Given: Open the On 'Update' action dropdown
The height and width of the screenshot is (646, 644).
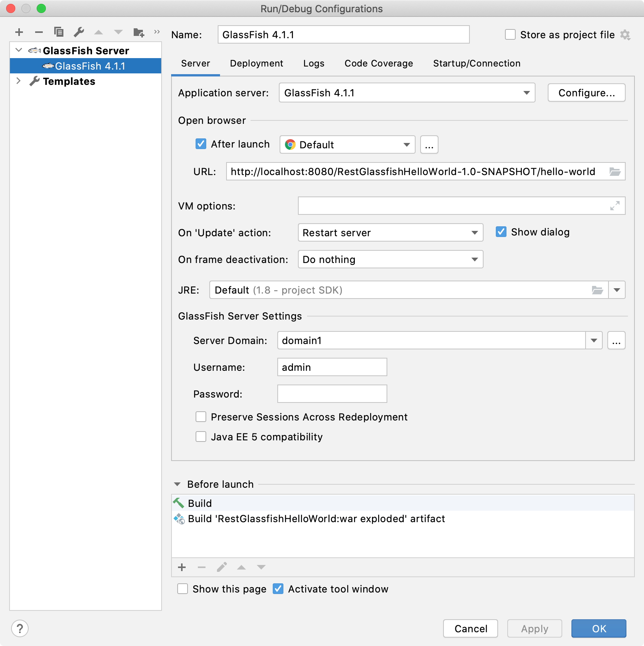Looking at the screenshot, I should pyautogui.click(x=475, y=232).
